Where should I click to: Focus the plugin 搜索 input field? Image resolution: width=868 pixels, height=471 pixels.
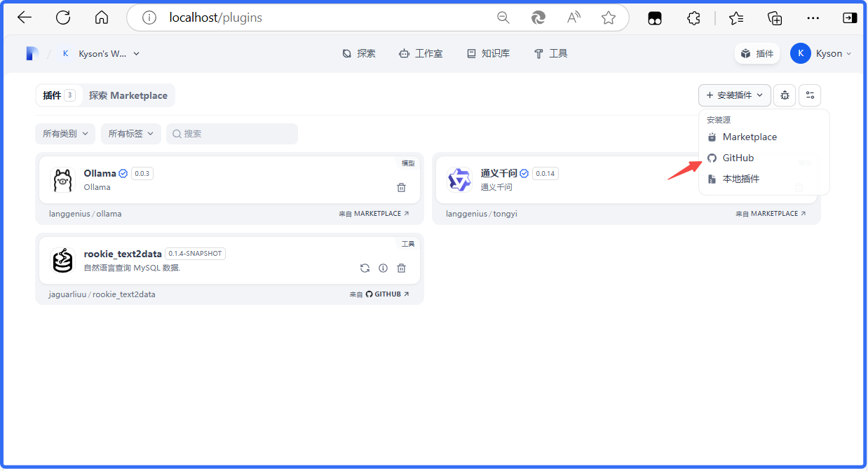[232, 134]
